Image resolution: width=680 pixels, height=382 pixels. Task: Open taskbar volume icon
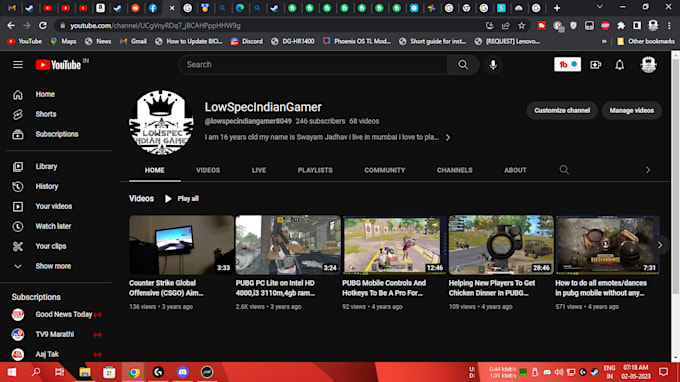point(559,372)
